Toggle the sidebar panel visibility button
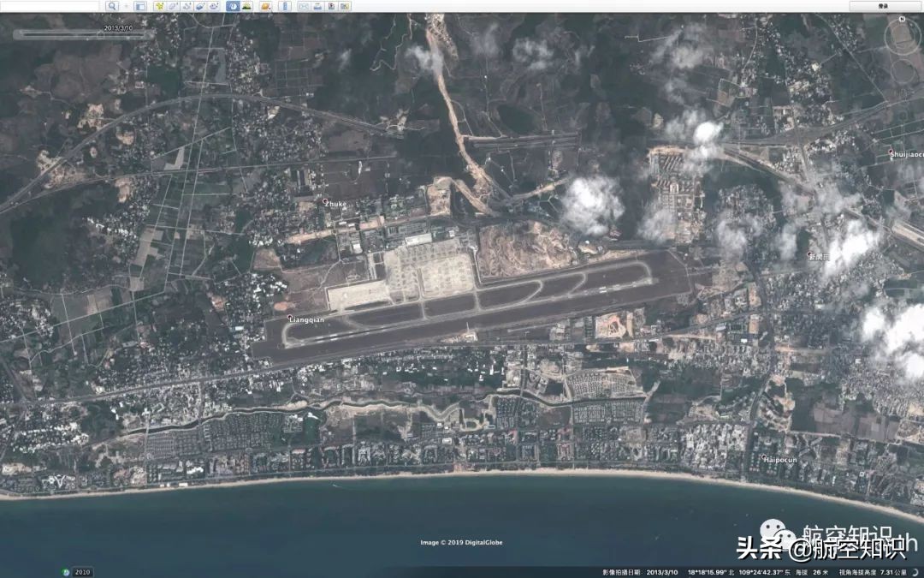The width and height of the screenshot is (924, 578). pyautogui.click(x=140, y=6)
